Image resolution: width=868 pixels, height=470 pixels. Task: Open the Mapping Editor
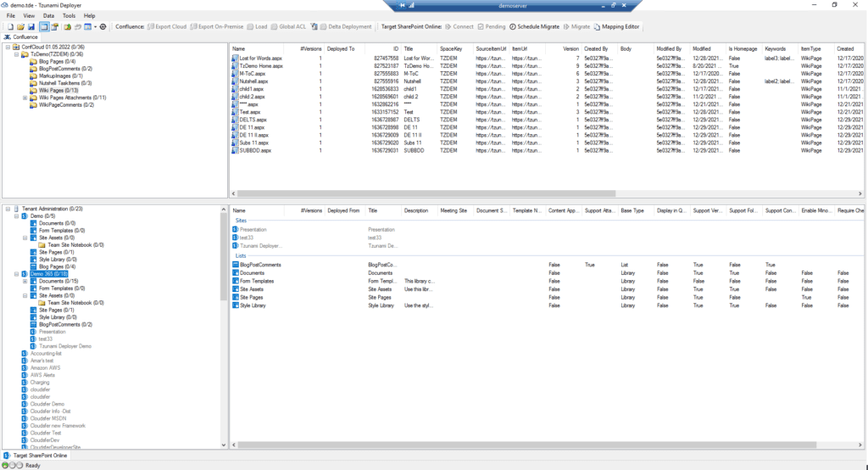tap(616, 26)
